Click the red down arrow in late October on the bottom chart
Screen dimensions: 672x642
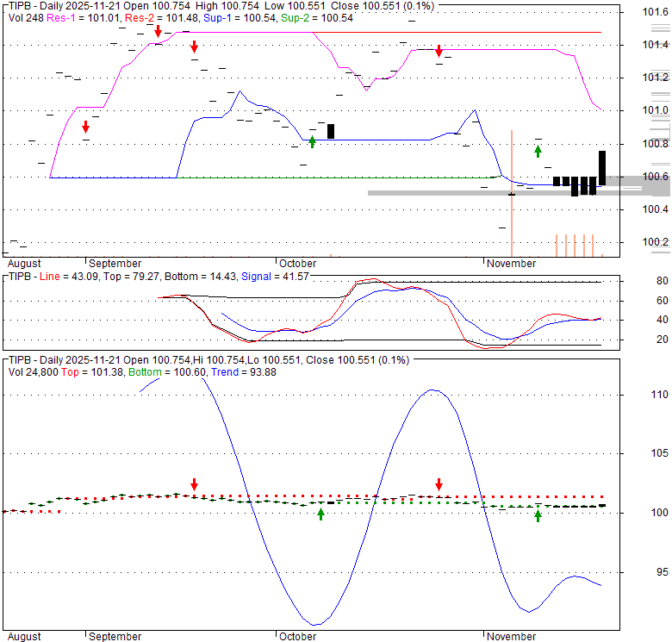(439, 484)
